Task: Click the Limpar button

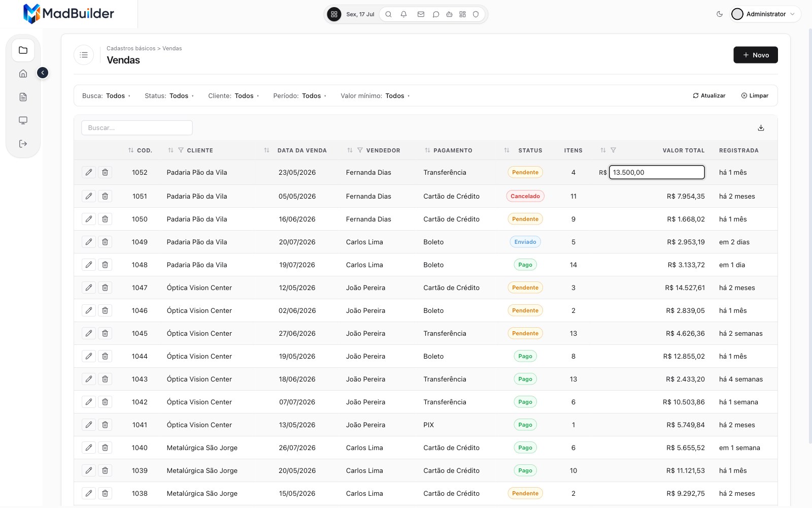Action: point(755,96)
